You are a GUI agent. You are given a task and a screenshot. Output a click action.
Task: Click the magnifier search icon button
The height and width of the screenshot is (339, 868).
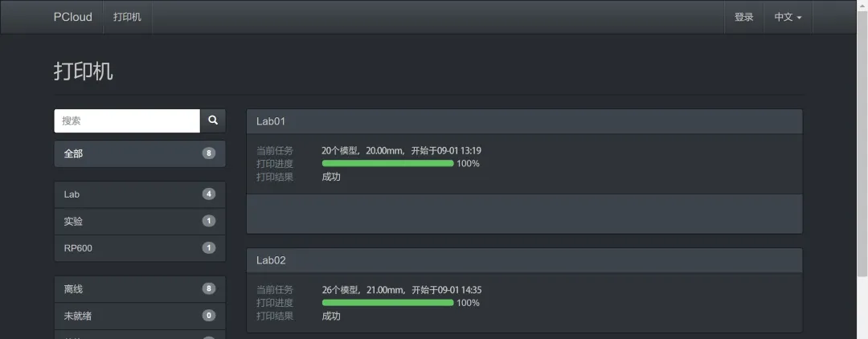[213, 120]
